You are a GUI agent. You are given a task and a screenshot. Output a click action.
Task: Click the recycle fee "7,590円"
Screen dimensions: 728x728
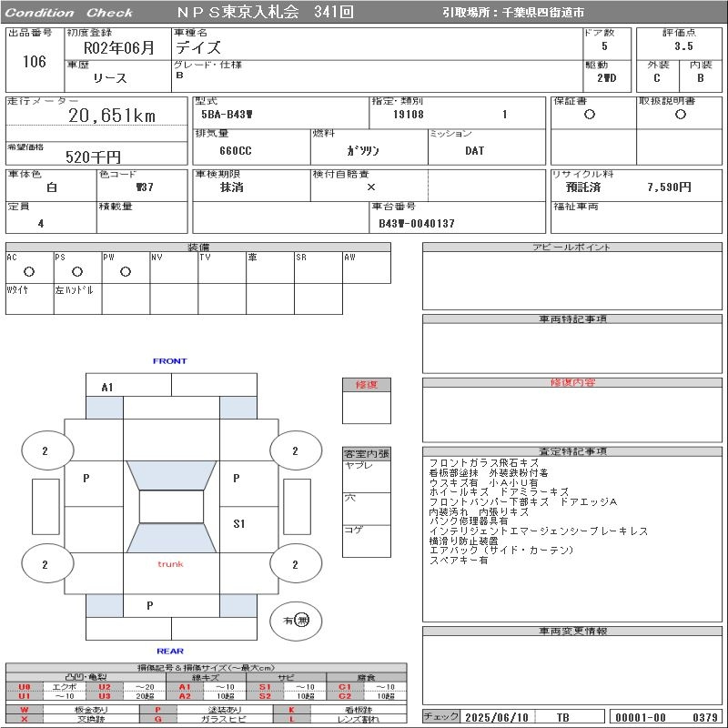click(669, 187)
